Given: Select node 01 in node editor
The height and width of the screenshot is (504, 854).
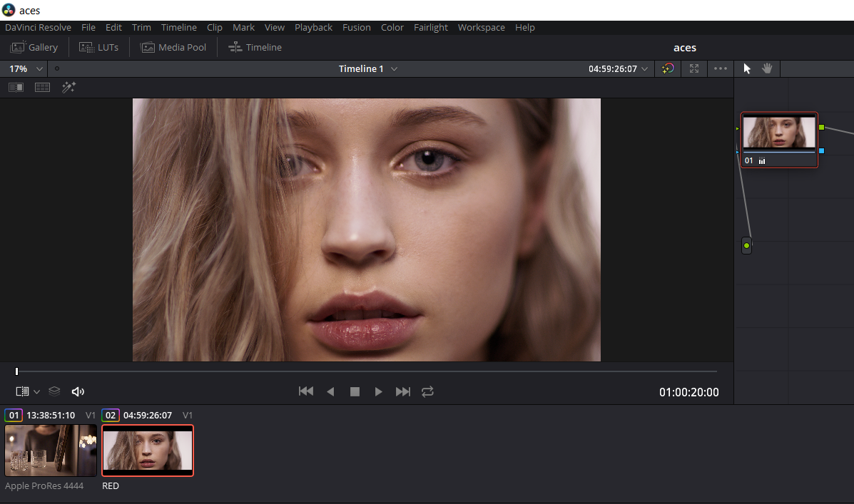Looking at the screenshot, I should pos(779,140).
